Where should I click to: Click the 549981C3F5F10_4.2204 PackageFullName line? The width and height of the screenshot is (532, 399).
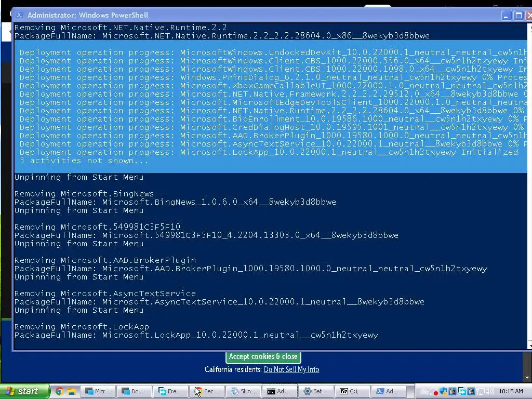(x=206, y=235)
